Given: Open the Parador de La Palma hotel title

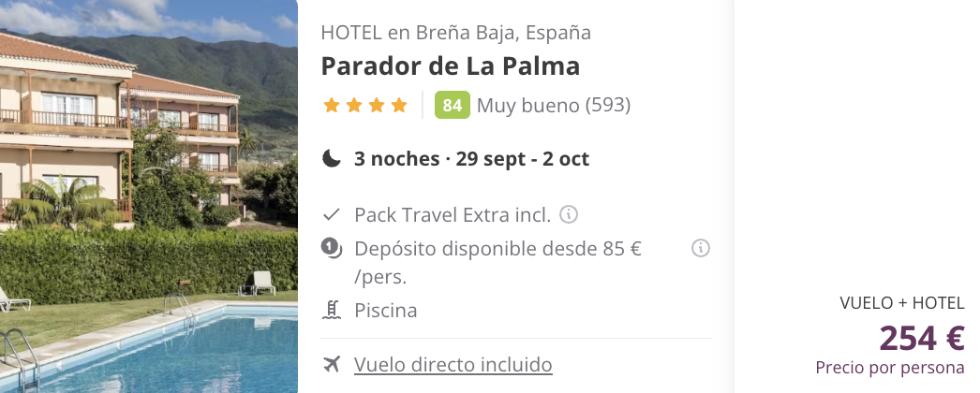Looking at the screenshot, I should pos(451,66).
